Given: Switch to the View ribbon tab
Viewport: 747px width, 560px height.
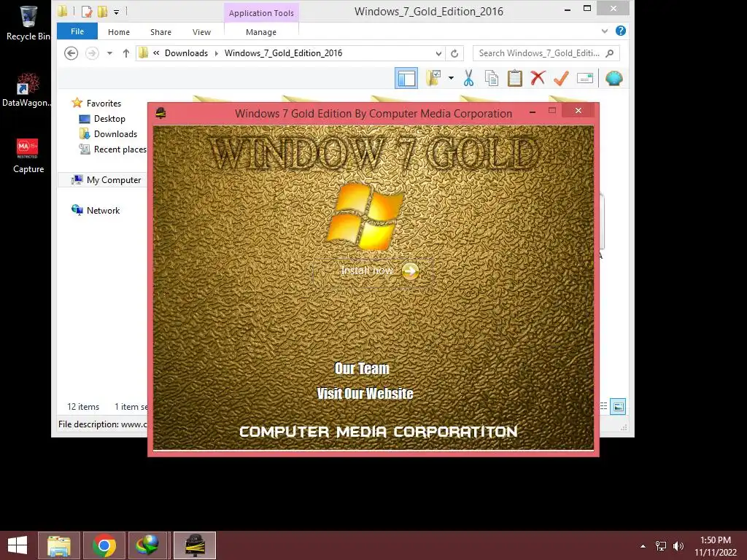Looking at the screenshot, I should pyautogui.click(x=201, y=32).
